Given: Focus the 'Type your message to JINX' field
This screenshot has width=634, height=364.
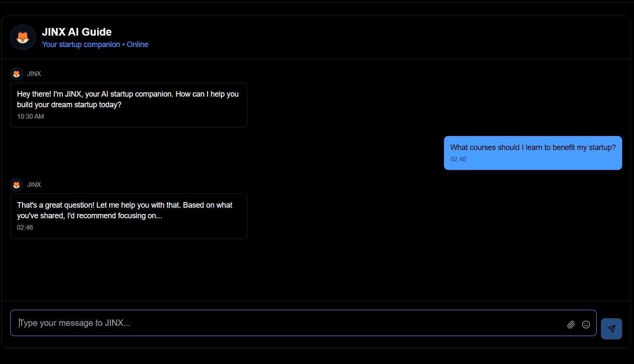Looking at the screenshot, I should 288,323.
